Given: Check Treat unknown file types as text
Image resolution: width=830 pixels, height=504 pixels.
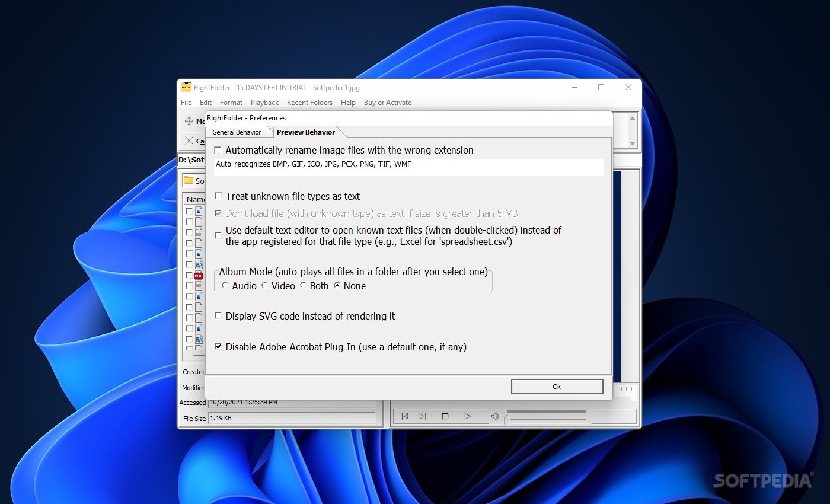Looking at the screenshot, I should pos(218,196).
